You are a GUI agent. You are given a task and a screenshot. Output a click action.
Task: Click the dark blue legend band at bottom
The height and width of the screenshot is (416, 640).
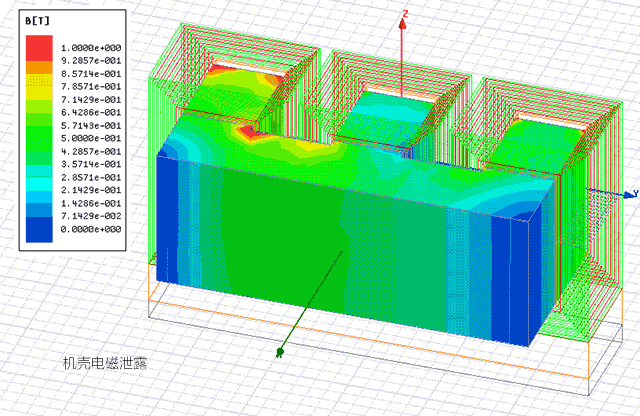pos(39,229)
